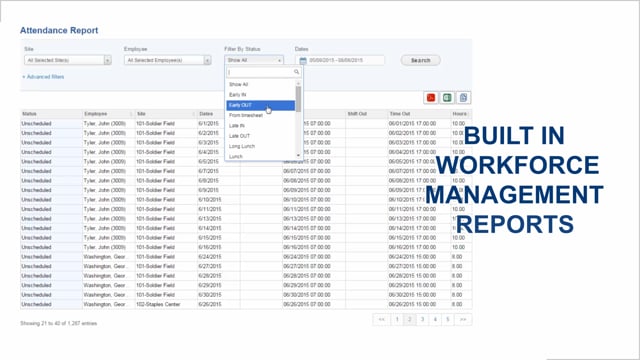Select Late OUT status option

[260, 136]
